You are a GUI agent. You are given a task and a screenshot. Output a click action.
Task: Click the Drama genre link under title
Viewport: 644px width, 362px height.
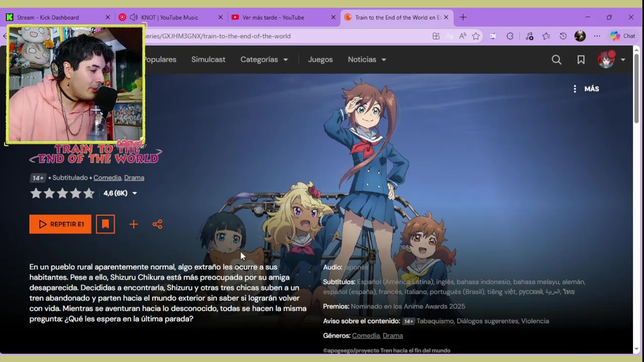pyautogui.click(x=134, y=177)
